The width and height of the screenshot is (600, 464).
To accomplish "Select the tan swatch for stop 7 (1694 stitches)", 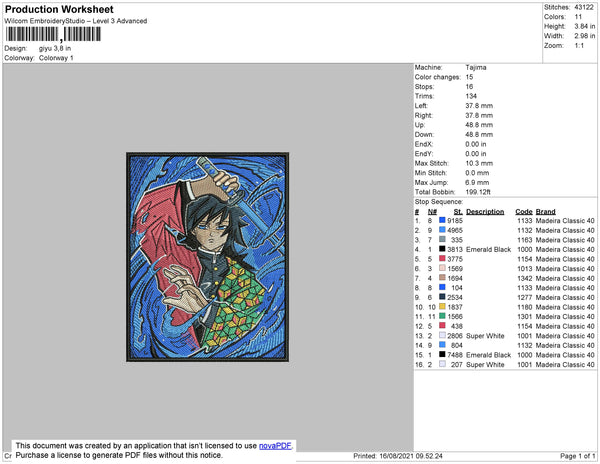I will coord(442,278).
